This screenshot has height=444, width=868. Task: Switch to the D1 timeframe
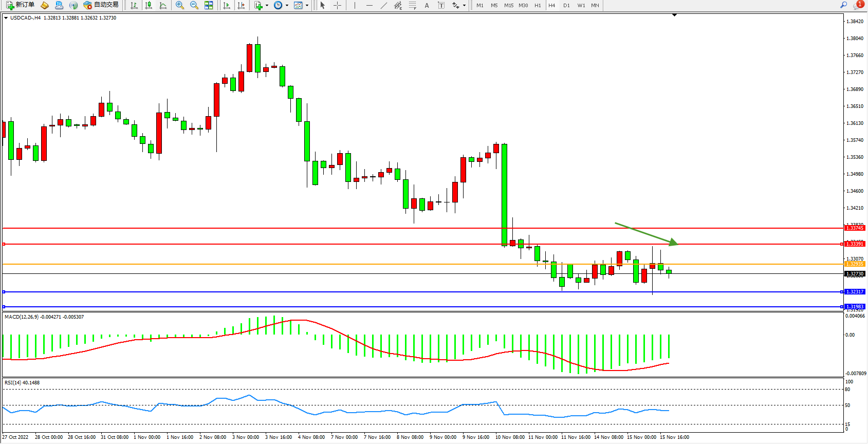566,5
